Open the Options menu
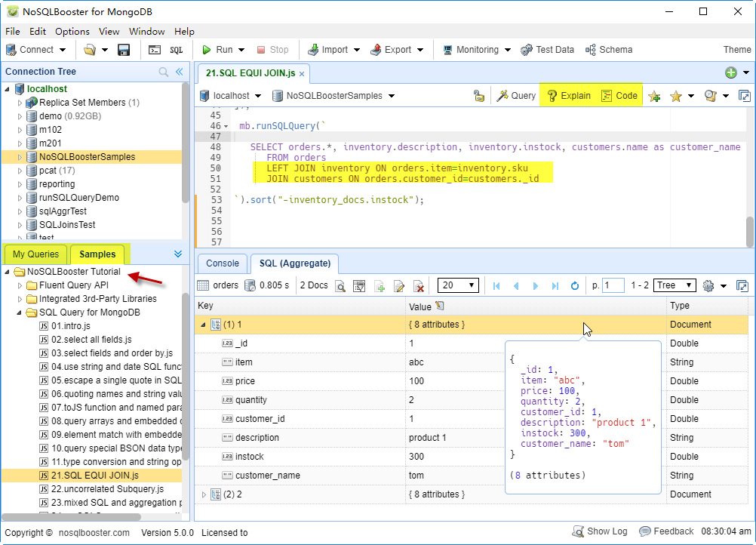The image size is (756, 545). (x=72, y=32)
